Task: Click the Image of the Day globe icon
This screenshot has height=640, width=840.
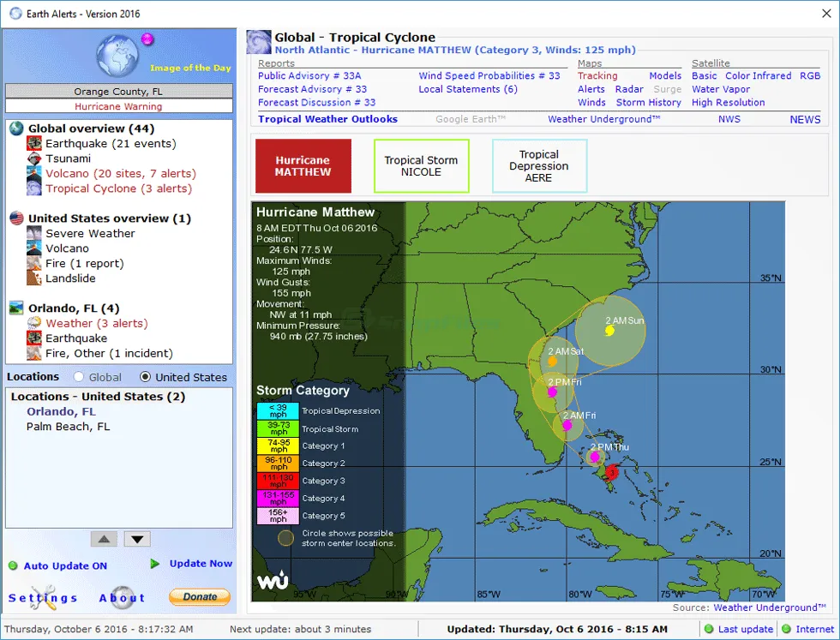Action: point(117,55)
